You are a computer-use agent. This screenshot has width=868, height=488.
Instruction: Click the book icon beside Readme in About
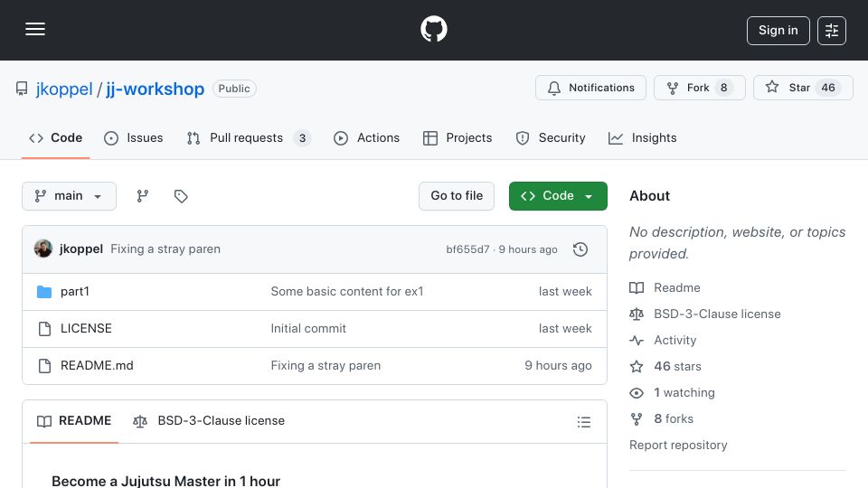(637, 287)
